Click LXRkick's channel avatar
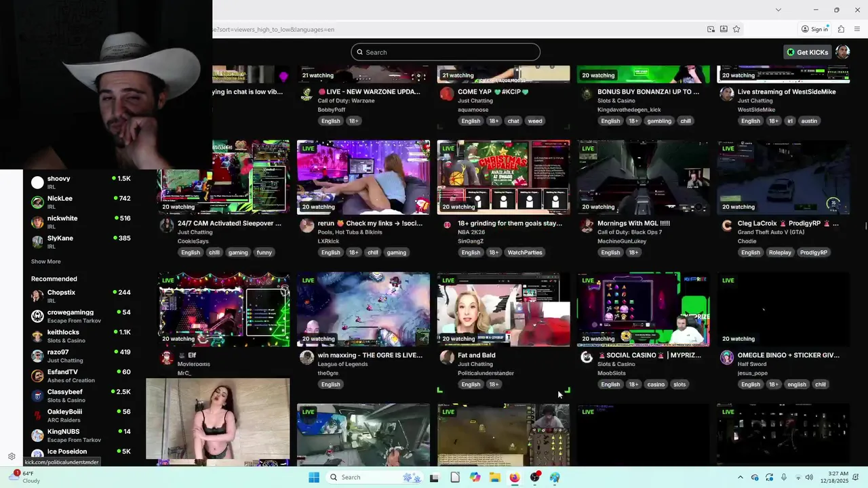 [x=307, y=226]
